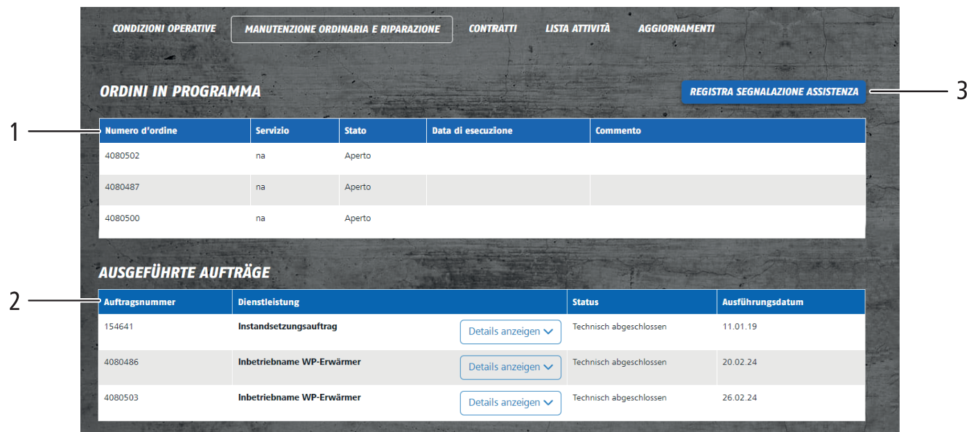Open the Condizioni Operative tab
The height and width of the screenshot is (432, 980).
point(164,29)
